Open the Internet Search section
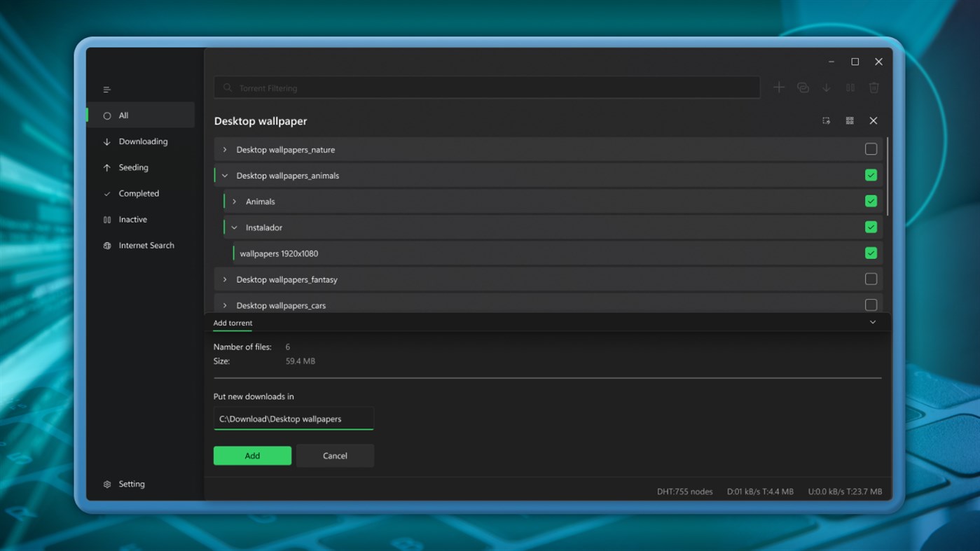 click(146, 245)
